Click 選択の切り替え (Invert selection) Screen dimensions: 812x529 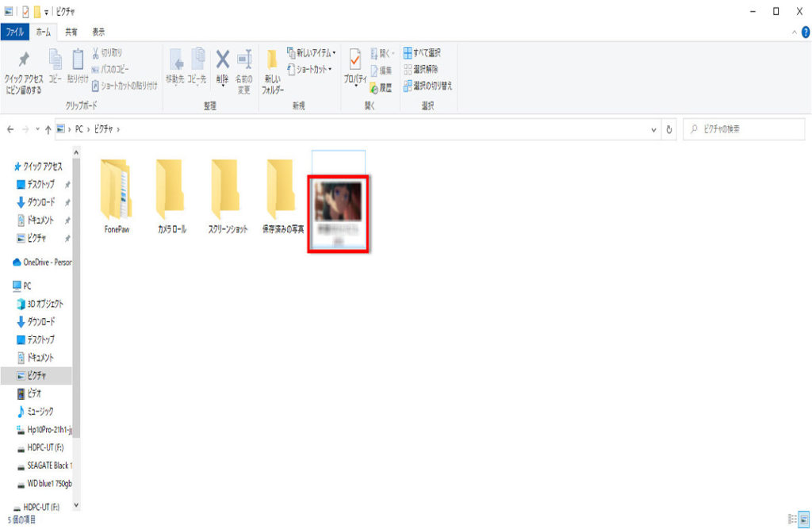point(428,86)
